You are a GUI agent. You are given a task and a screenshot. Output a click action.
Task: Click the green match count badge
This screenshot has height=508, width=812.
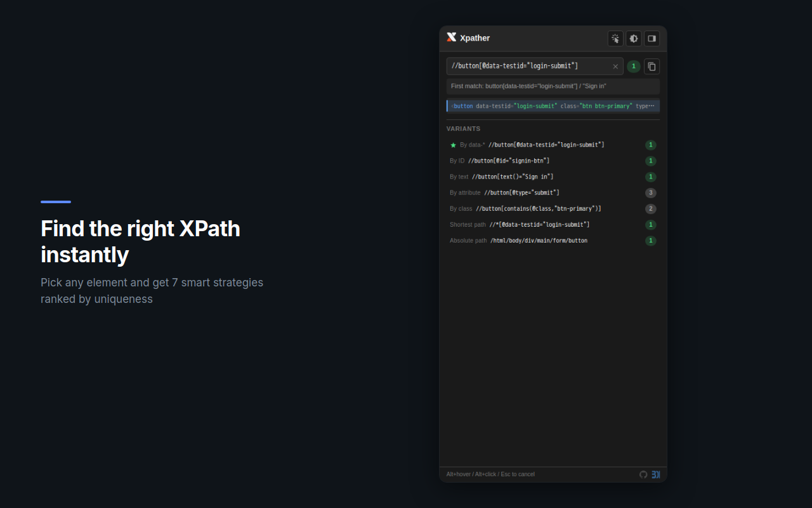point(633,66)
